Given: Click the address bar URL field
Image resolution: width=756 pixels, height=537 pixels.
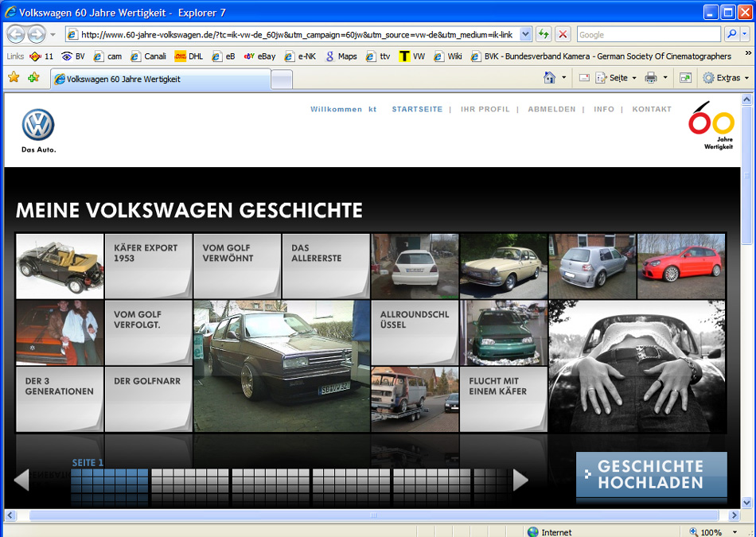Looking at the screenshot, I should (x=293, y=35).
